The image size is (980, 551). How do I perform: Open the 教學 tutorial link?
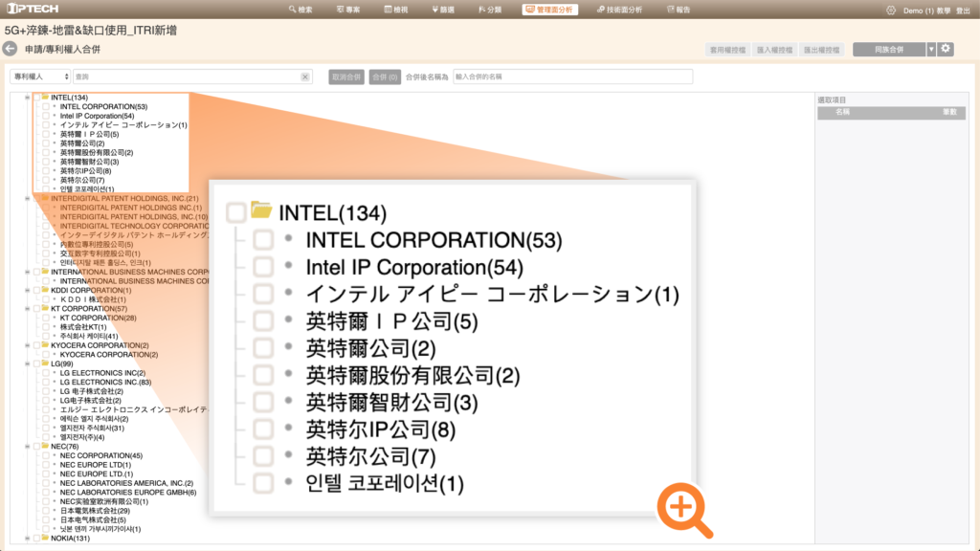[944, 11]
